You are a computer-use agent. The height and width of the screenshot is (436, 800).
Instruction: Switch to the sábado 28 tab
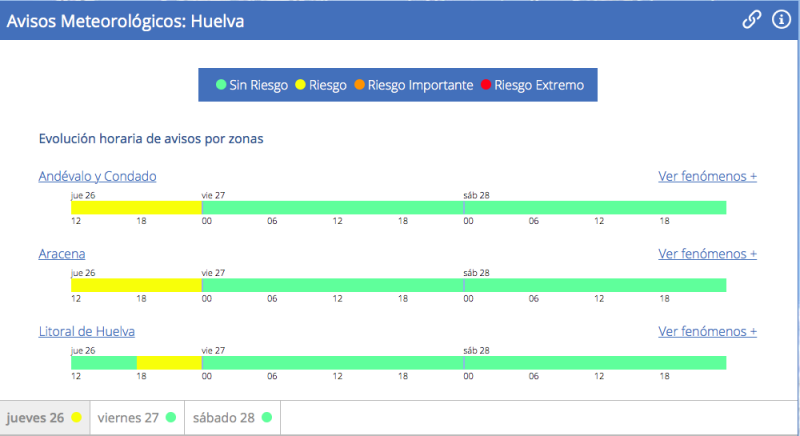233,418
